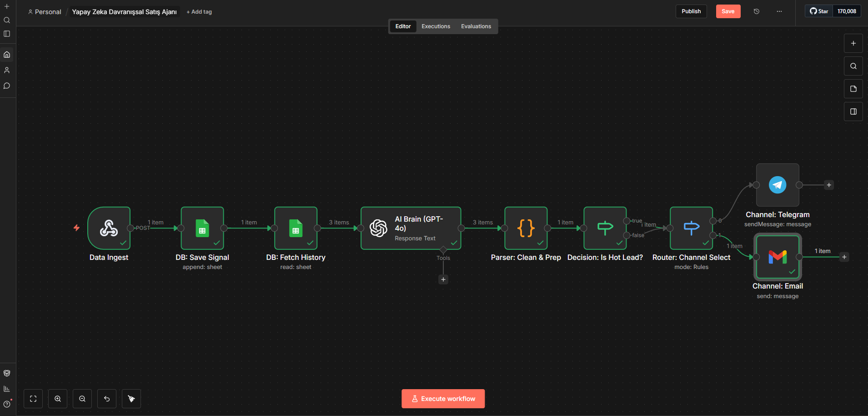Tidy up the workflow nodes
This screenshot has width=868, height=416.
tap(131, 399)
